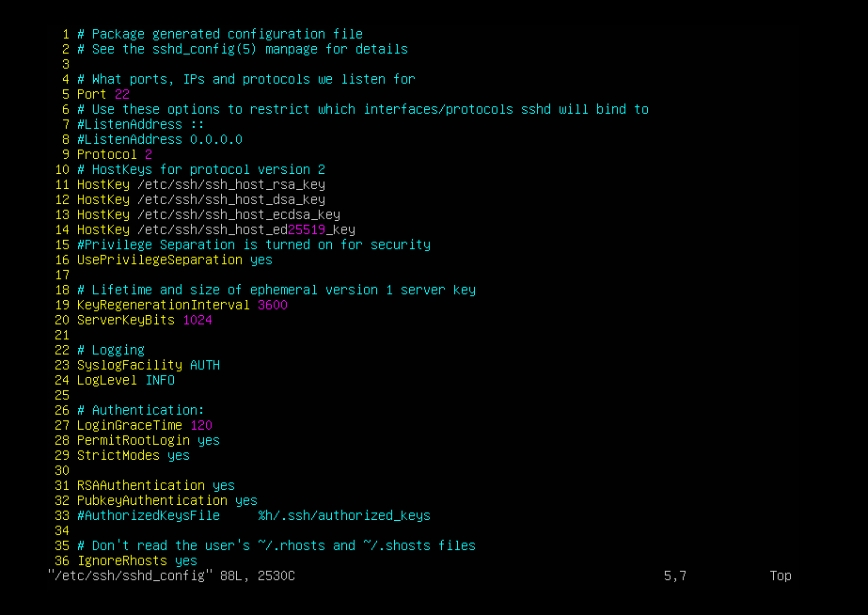This screenshot has width=868, height=615.
Task: Click the 'INFO' value
Action: tap(160, 380)
